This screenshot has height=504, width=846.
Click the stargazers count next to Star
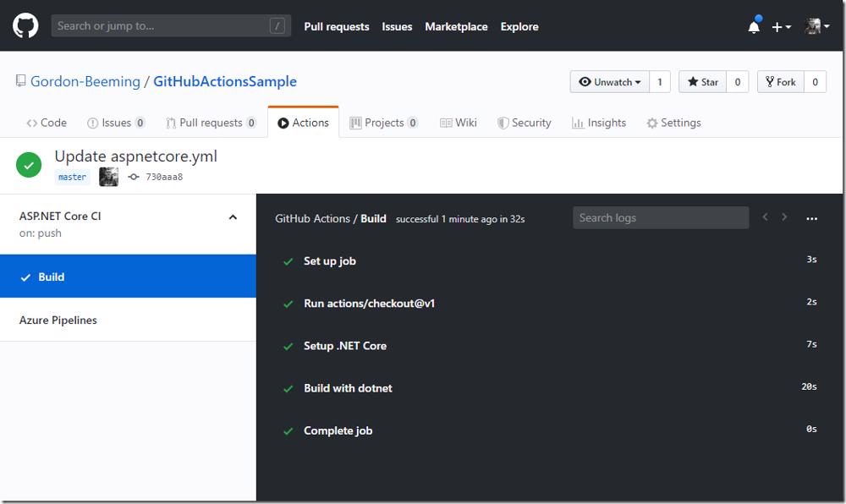[x=738, y=82]
